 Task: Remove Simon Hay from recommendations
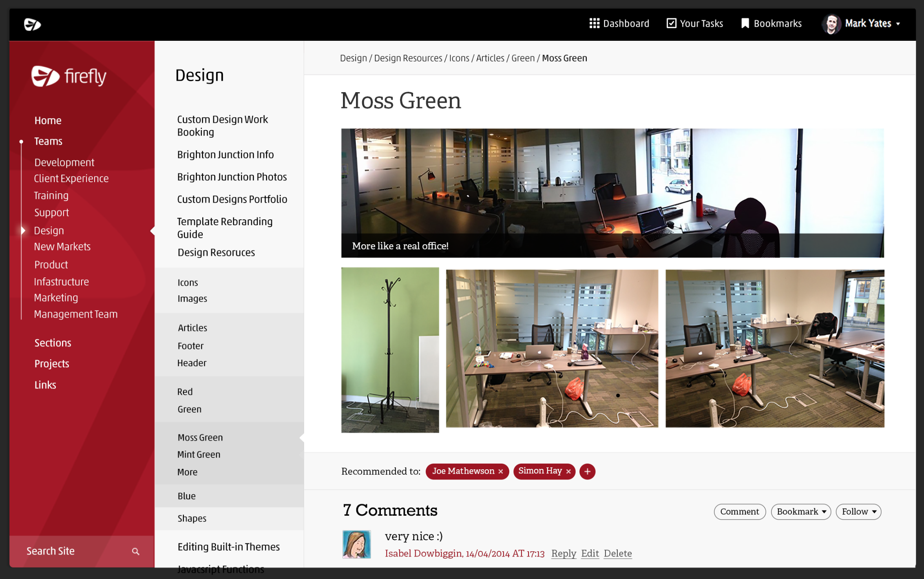coord(568,471)
